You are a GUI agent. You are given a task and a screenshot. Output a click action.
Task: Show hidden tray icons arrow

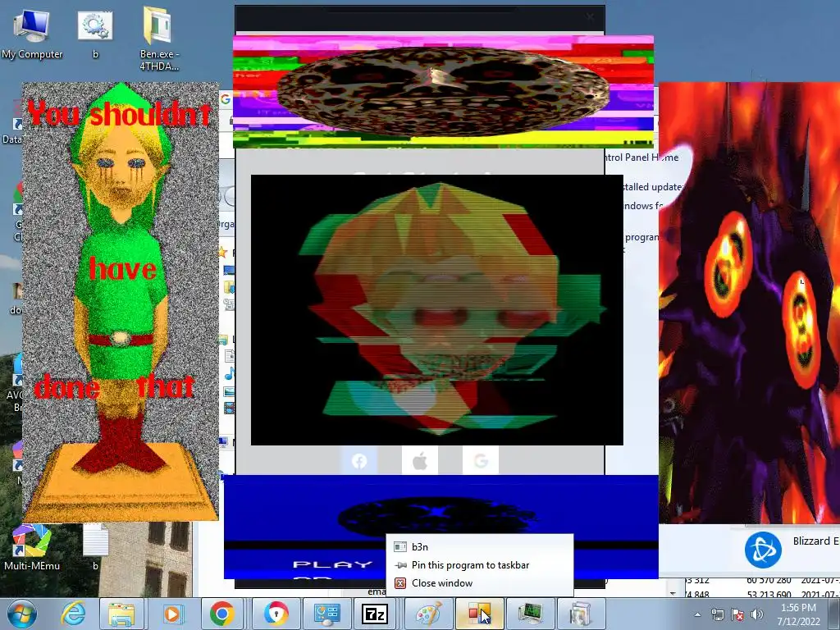click(x=697, y=615)
